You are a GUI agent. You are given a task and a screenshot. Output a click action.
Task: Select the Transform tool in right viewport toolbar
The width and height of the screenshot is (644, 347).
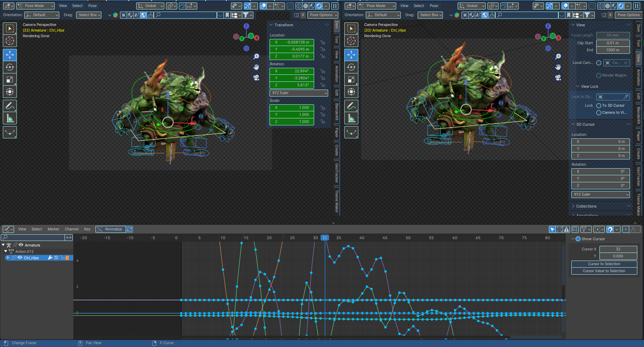[x=351, y=92]
